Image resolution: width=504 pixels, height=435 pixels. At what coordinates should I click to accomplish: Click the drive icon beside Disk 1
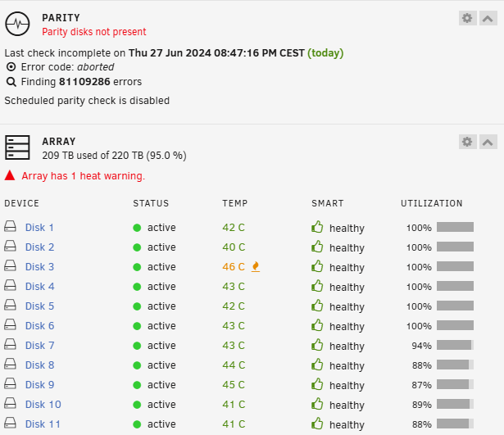11,226
